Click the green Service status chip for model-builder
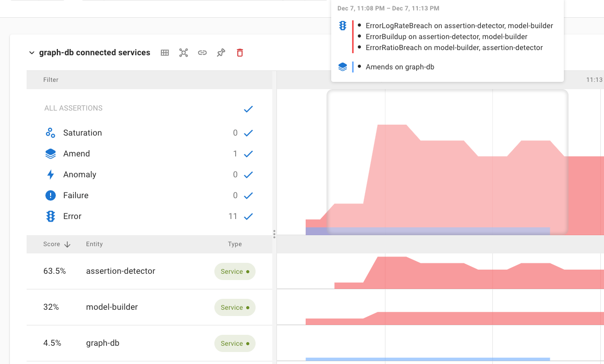Image resolution: width=604 pixels, height=364 pixels. pyautogui.click(x=234, y=307)
